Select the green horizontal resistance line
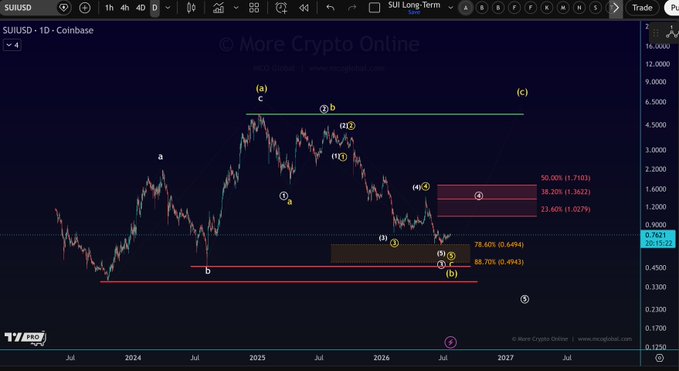679x371 pixels. [x=385, y=114]
